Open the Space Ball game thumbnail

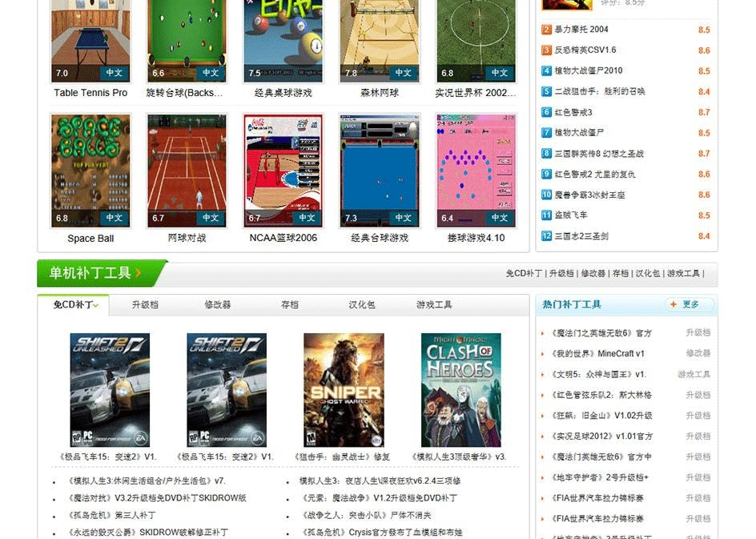pyautogui.click(x=90, y=171)
